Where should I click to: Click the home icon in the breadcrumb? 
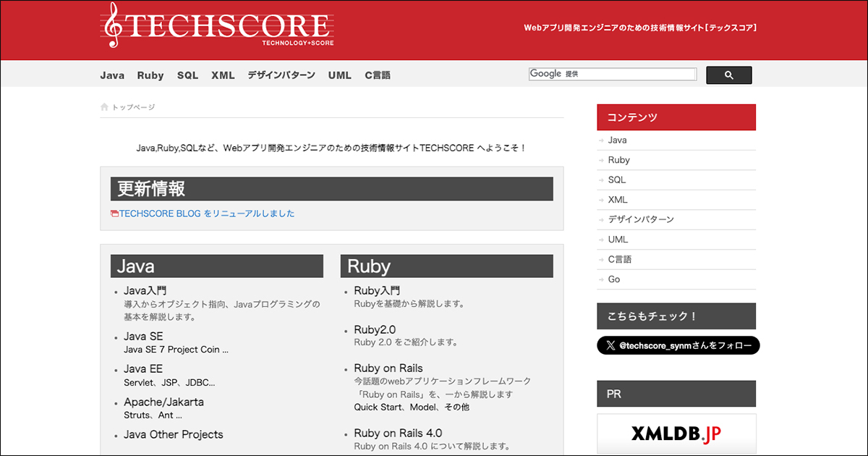[104, 106]
